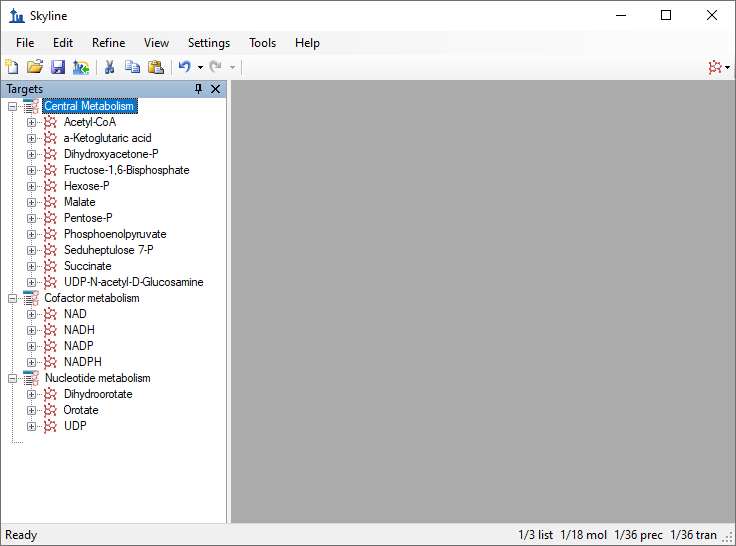Click the Pentose-P molecule icon
736x546 pixels.
(50, 218)
